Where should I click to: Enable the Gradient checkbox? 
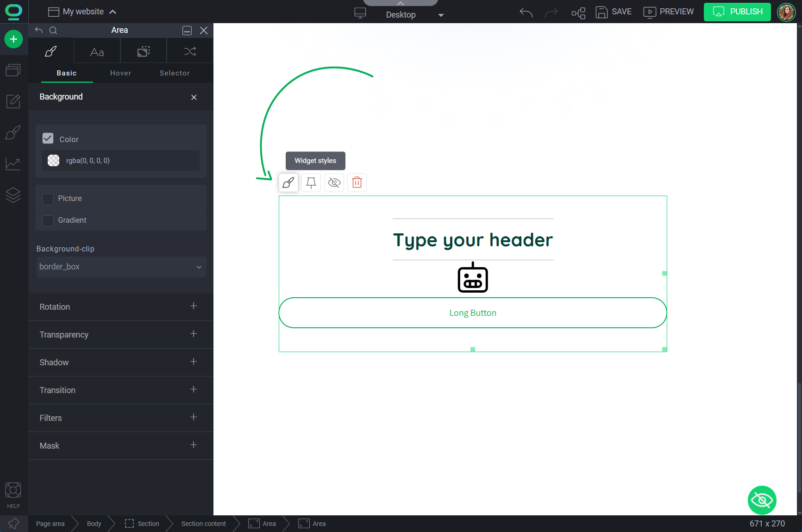48,220
